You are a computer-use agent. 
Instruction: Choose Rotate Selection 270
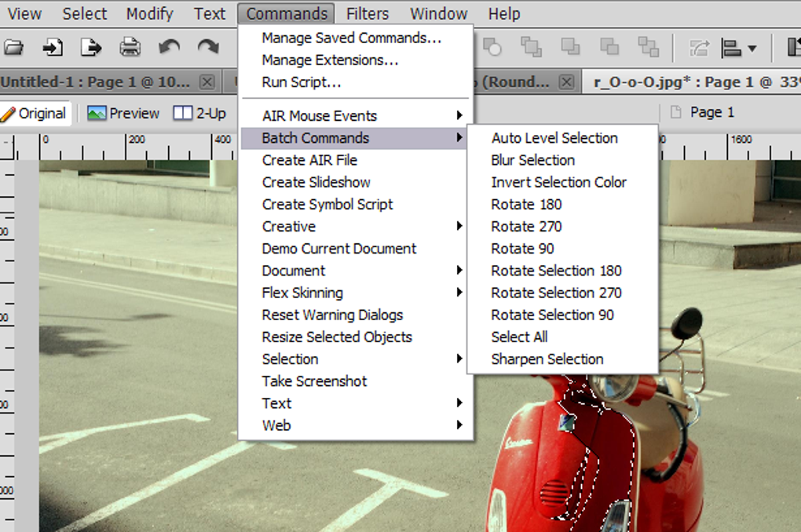pyautogui.click(x=562, y=293)
